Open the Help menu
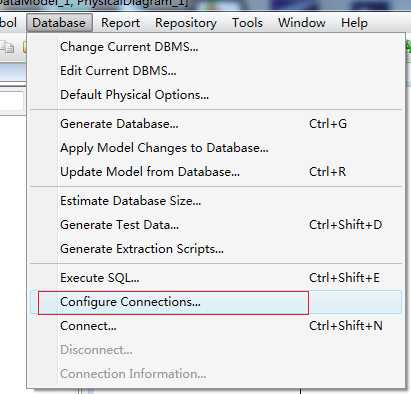411x394 pixels. click(x=354, y=23)
